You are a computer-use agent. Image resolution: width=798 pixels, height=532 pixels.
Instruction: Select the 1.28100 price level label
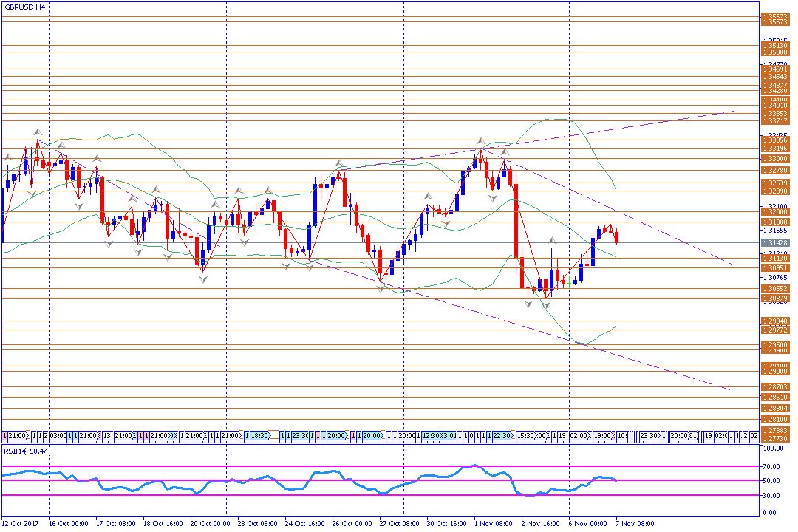coord(775,420)
